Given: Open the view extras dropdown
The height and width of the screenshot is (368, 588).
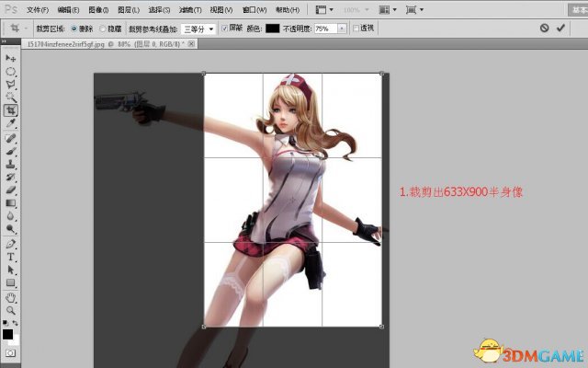Looking at the screenshot, I should [x=324, y=10].
